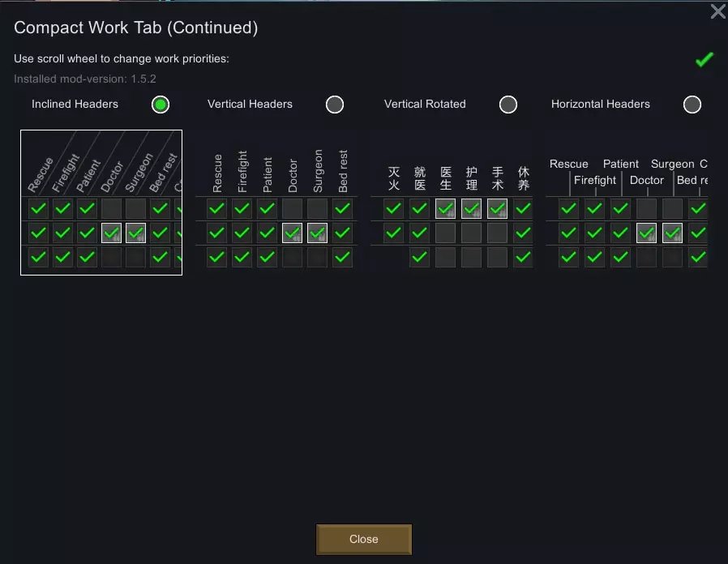The image size is (728, 564).
Task: Toggle first-row 医生 checkbox in Vertical Rotated preview
Action: click(x=445, y=209)
